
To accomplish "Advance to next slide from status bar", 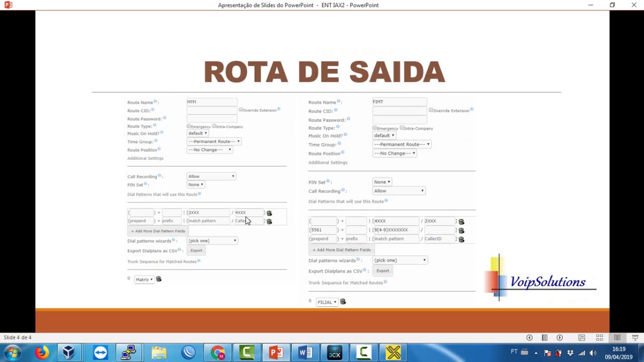I will pyautogui.click(x=559, y=337).
